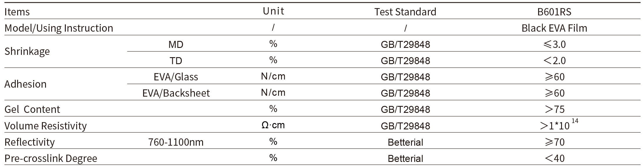Image resolution: width=644 pixels, height=168 pixels.
Task: Select the B601RS column header
Action: pos(554,12)
